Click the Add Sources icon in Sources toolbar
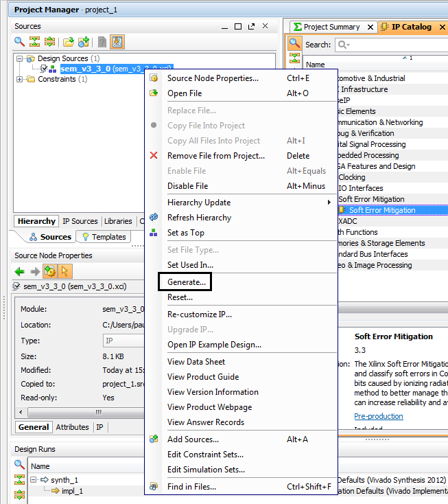The height and width of the screenshot is (504, 448). click(x=84, y=43)
